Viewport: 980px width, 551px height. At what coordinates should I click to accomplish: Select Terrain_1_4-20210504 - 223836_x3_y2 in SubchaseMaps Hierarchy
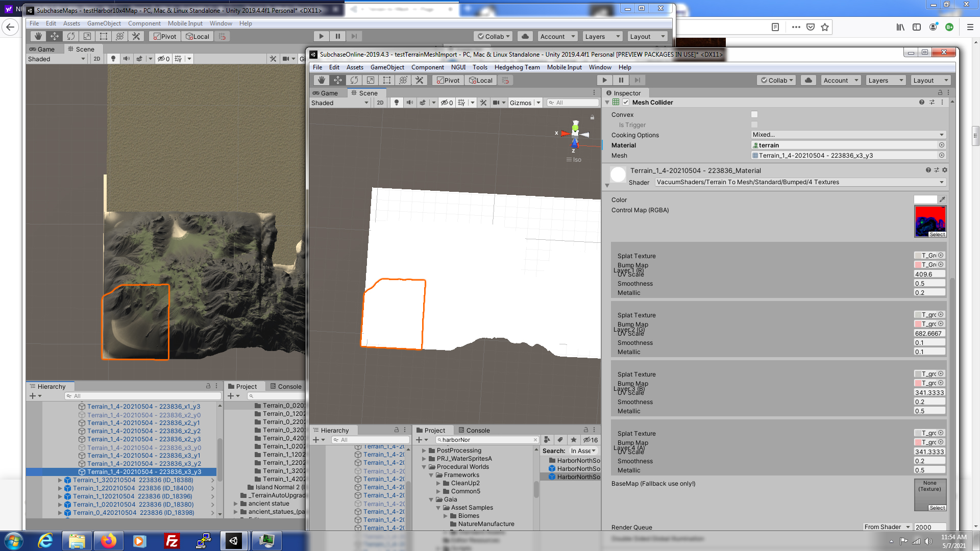pos(144,464)
